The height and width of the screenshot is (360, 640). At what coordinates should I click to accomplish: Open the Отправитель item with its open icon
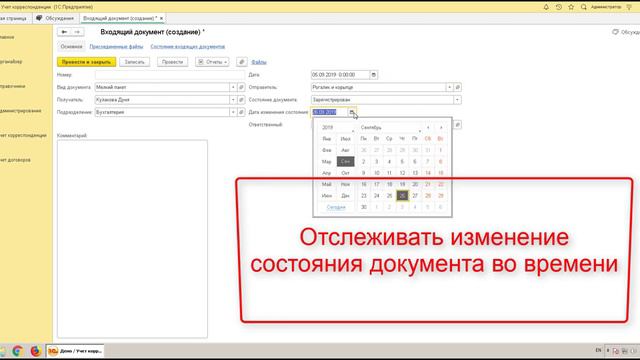[458, 87]
